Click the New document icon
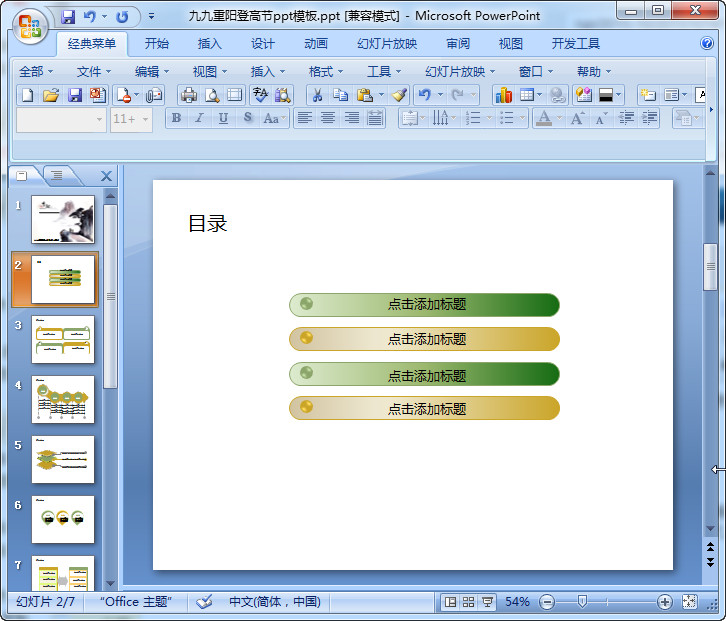 click(28, 95)
